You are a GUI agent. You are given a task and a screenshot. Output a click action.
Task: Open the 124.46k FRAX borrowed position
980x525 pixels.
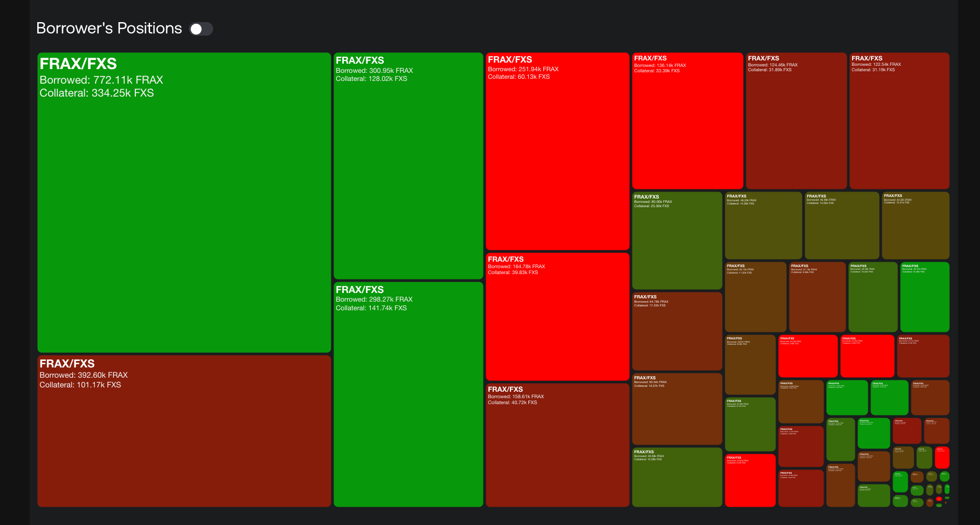(796, 120)
